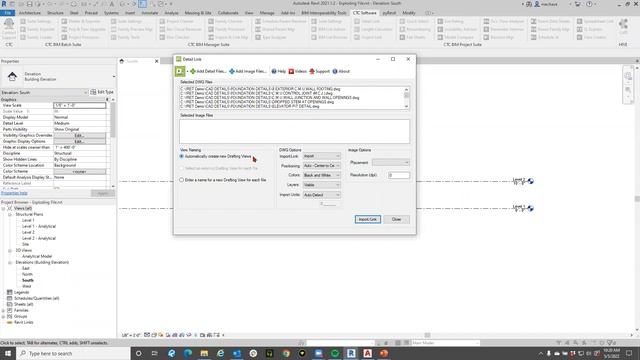Open About in the Detail Link toolbar
This screenshot has height=360, width=640.
pyautogui.click(x=341, y=71)
